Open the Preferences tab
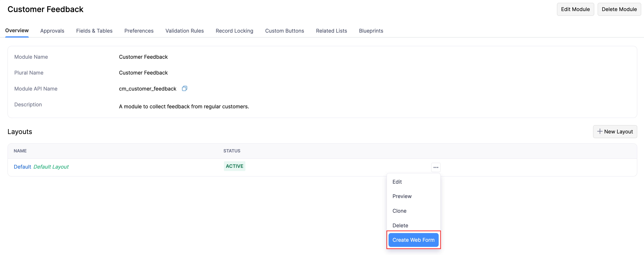The height and width of the screenshot is (255, 644). tap(139, 30)
